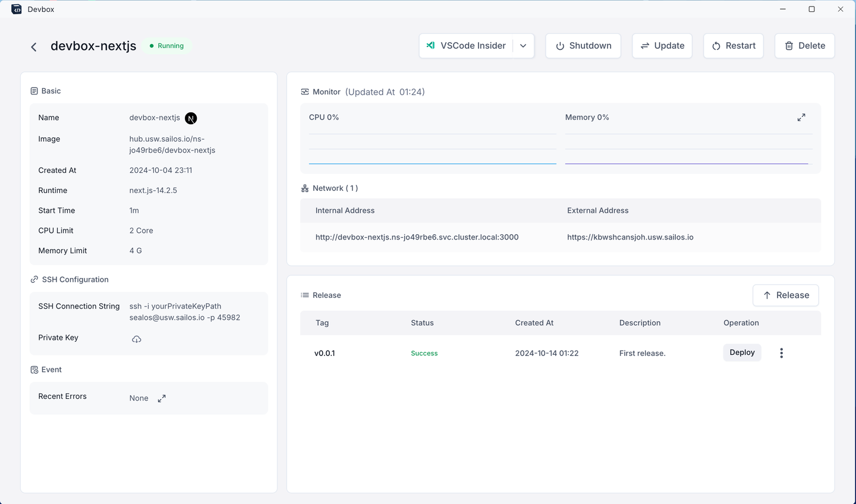Click the Event section icon
This screenshot has width=856, height=504.
coord(34,369)
